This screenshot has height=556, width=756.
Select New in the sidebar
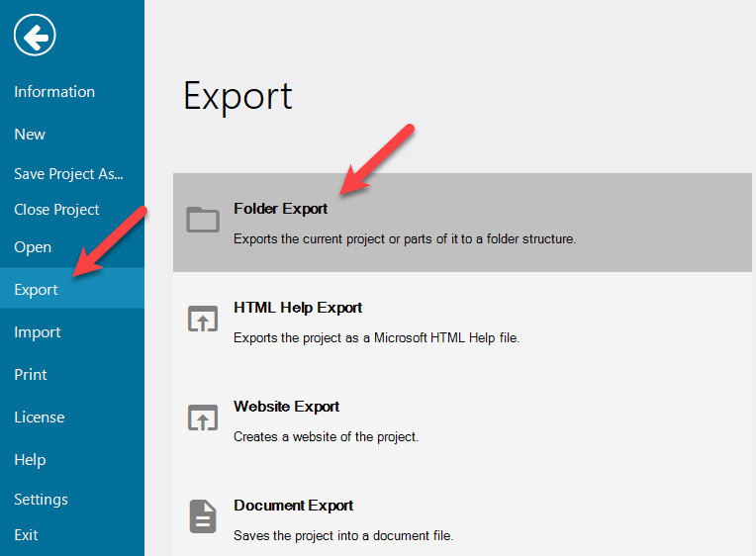[x=30, y=135]
